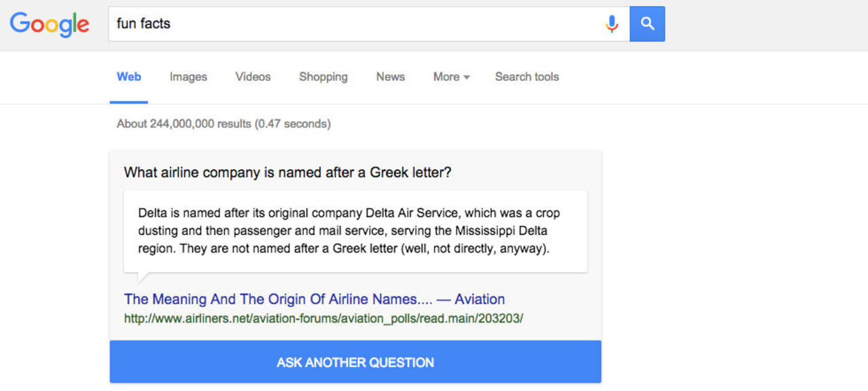
Task: Activate the voice search microphone icon
Action: point(612,23)
